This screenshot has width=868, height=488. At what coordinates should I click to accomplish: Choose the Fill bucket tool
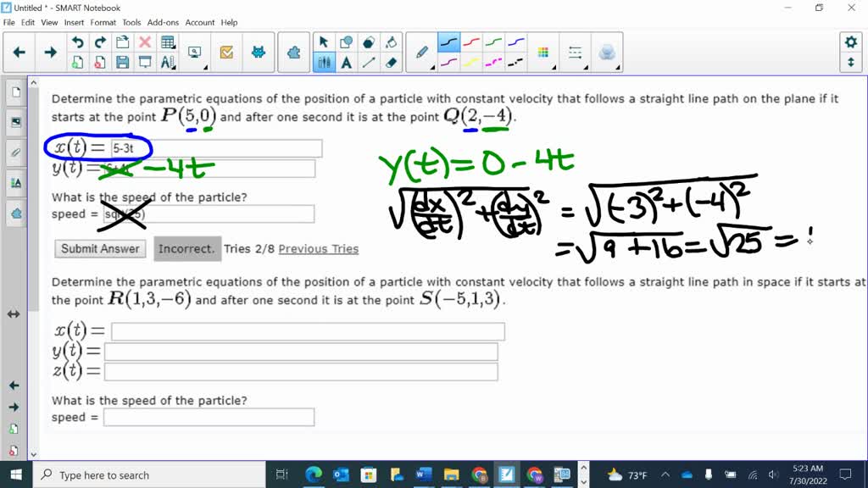[x=392, y=41]
